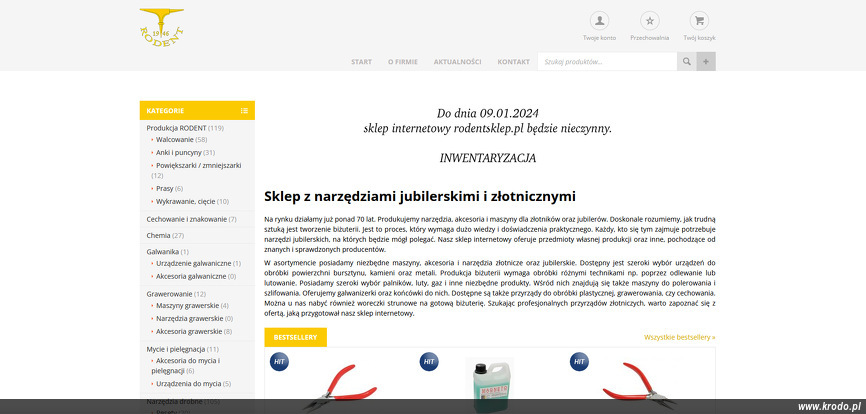Open Akcesoria do mycia i pielęgnacji
This screenshot has width=866, height=414.
pos(186,365)
